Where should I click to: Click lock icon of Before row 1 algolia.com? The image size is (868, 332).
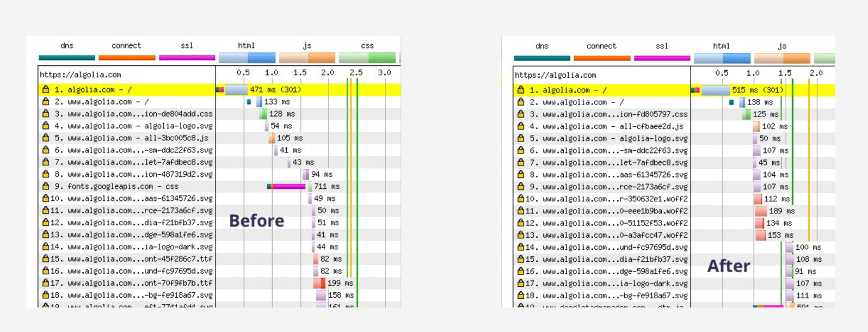click(46, 89)
